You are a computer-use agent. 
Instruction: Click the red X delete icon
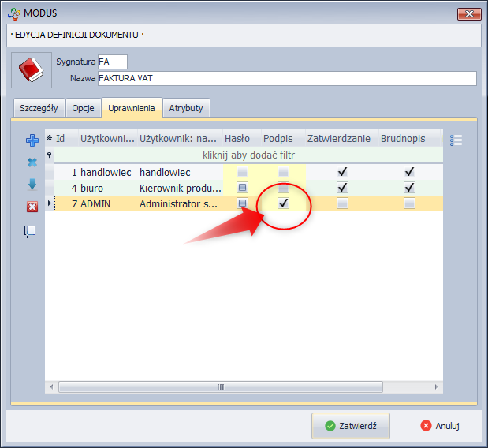pyautogui.click(x=32, y=207)
